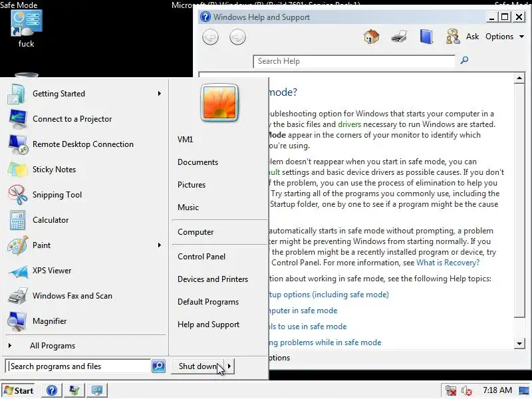Click the Help back arrow button
Image resolution: width=532 pixels, height=399 pixels.
[210, 37]
